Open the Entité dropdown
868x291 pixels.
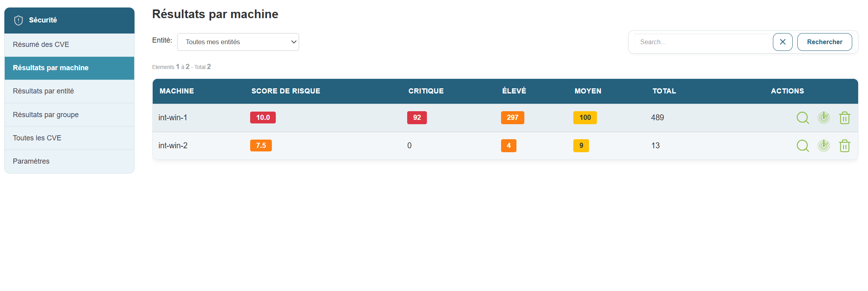[238, 42]
